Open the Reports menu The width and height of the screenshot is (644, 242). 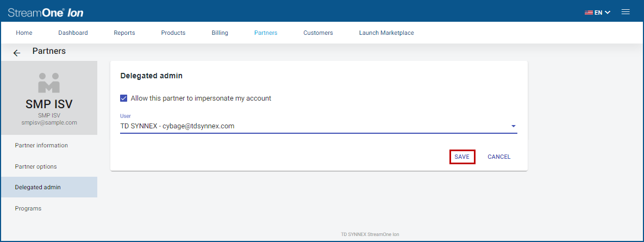124,33
